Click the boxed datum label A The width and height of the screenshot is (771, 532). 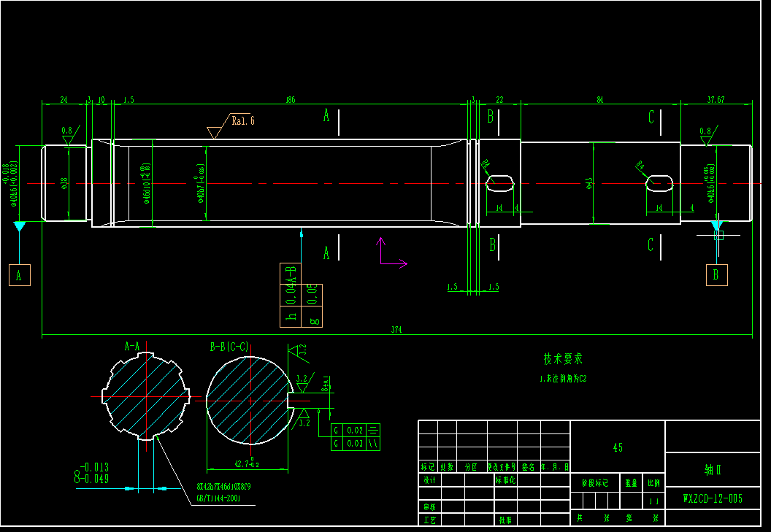[x=20, y=275]
